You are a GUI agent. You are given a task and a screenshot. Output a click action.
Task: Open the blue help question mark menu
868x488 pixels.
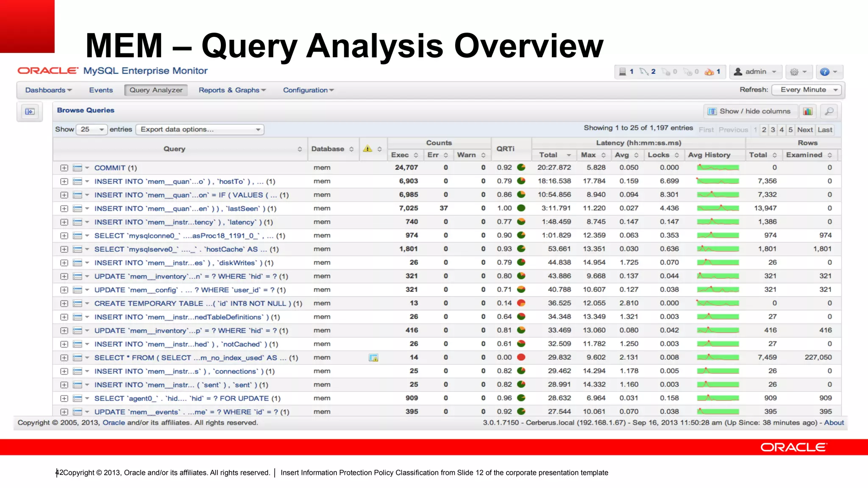[x=829, y=72]
